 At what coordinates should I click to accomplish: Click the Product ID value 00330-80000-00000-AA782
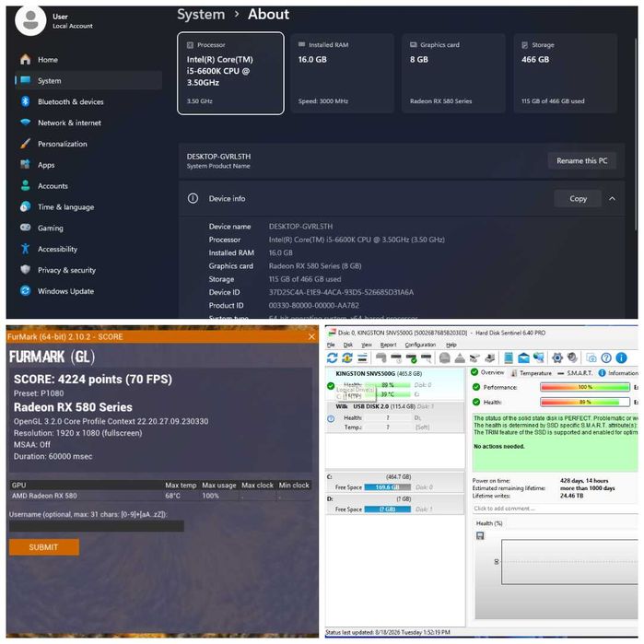click(314, 305)
